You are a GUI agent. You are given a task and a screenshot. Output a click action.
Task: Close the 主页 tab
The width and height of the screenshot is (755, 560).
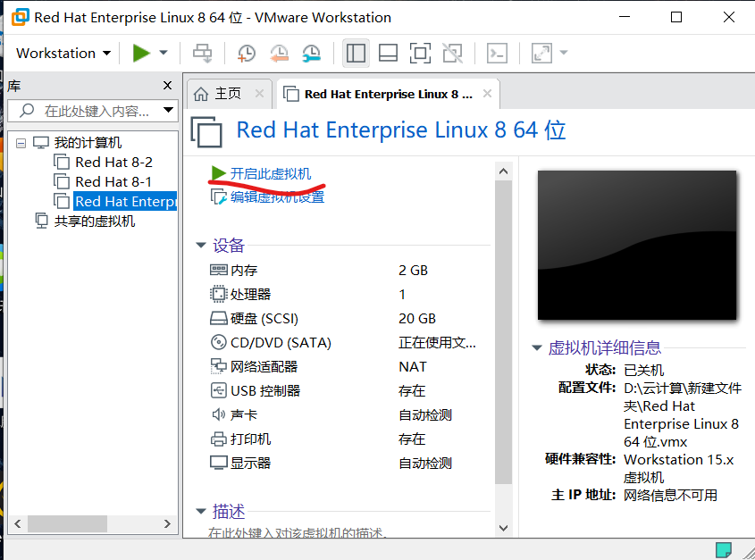pyautogui.click(x=259, y=94)
